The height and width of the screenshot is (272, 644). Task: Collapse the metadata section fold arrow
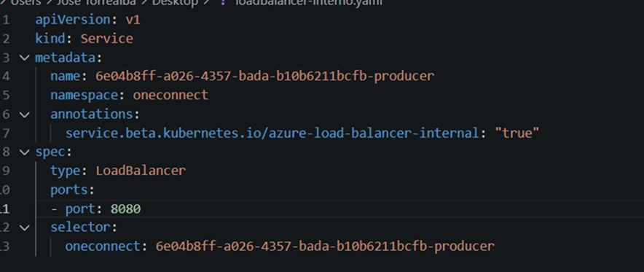[x=25, y=58]
